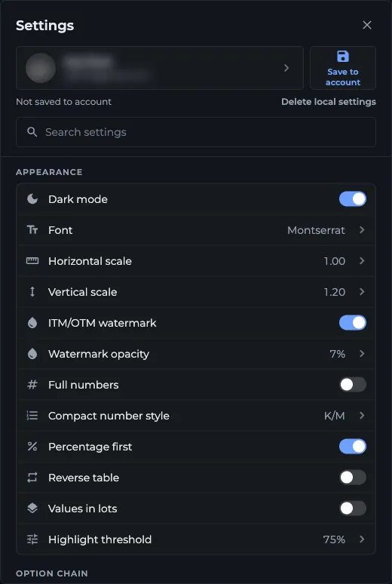Click the 1.00 horizontal scale value
Viewport: 392px width, 584px height.
(335, 262)
